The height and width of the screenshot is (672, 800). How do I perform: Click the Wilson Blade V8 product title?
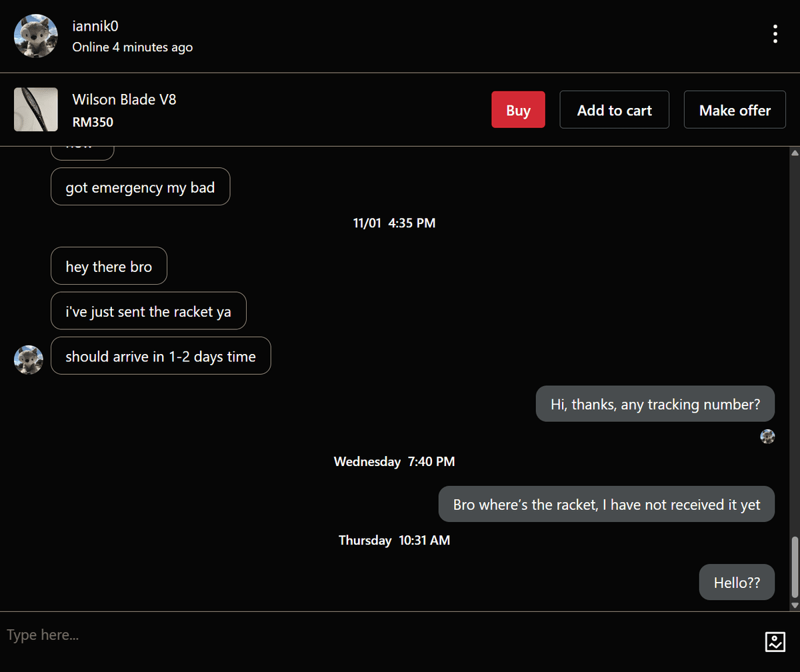pyautogui.click(x=124, y=99)
